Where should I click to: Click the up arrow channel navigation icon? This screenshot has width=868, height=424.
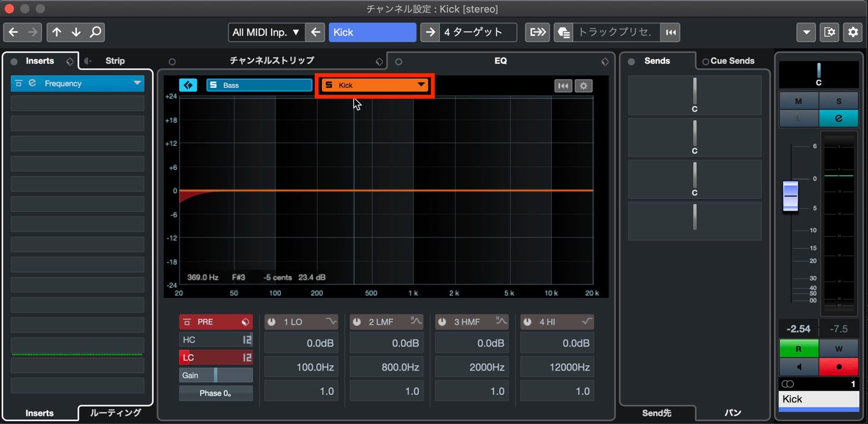coord(56,32)
